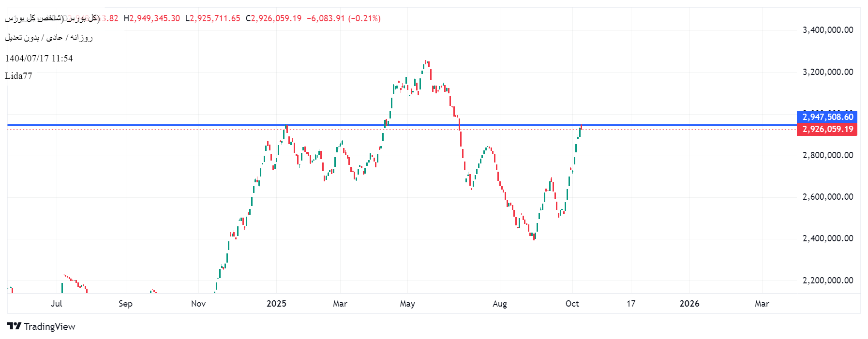
Task: Click the May label on time axis
Action: coord(407,304)
